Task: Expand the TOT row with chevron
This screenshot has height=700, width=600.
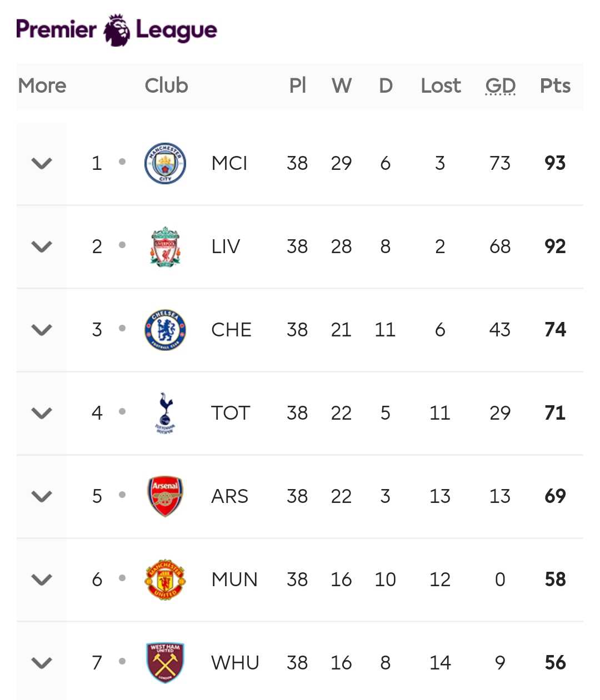Action: point(42,413)
